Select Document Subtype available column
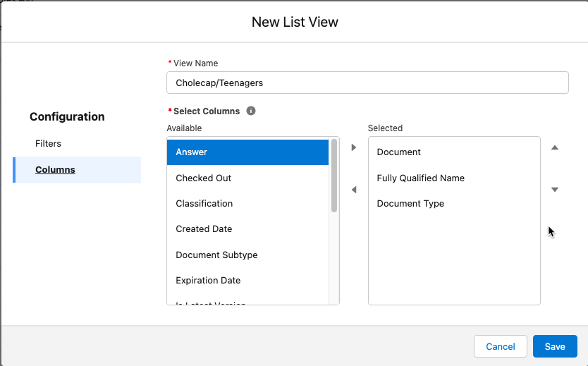 tap(247, 255)
